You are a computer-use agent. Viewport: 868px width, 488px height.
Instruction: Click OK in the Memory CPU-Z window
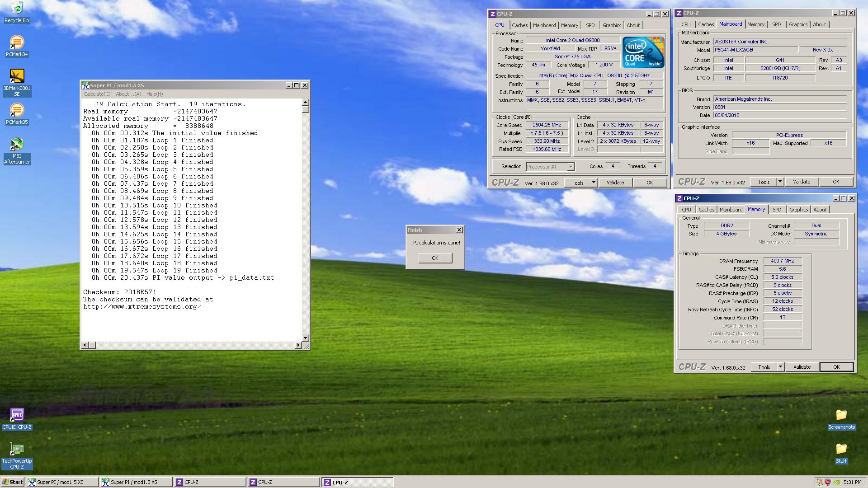click(x=836, y=367)
